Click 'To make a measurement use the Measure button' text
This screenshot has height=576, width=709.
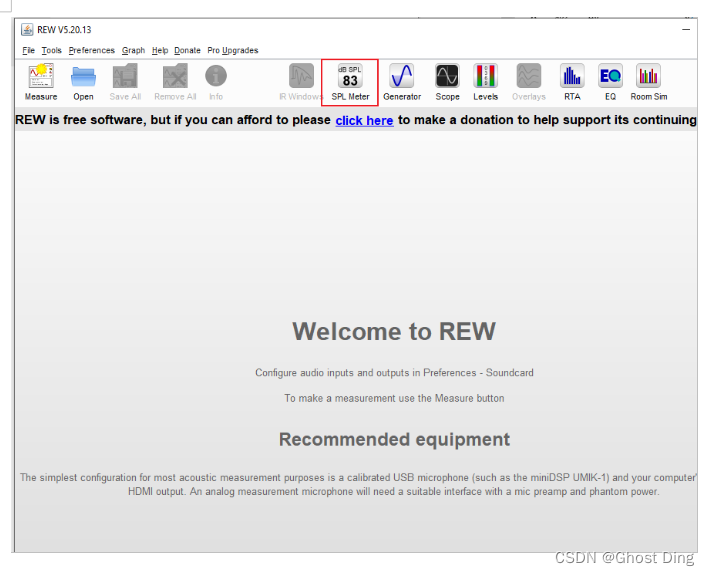[394, 398]
